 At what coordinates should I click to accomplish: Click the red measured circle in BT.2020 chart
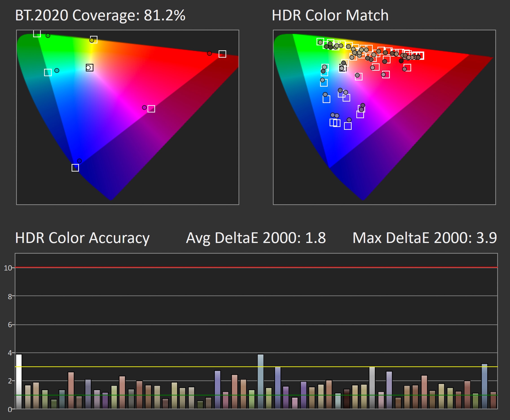(x=209, y=53)
